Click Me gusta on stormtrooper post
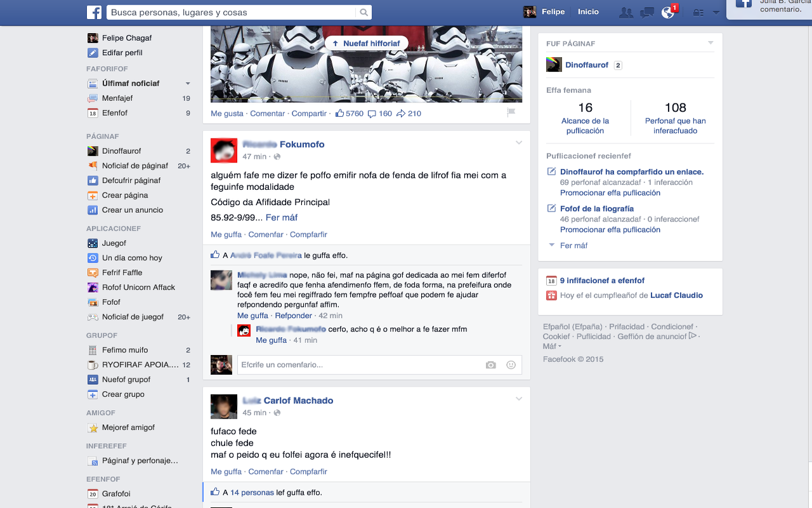The image size is (812, 508). coord(227,114)
